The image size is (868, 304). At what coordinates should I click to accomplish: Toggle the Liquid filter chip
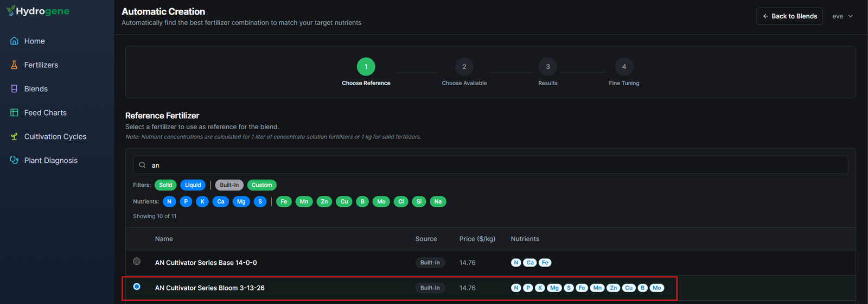(193, 185)
